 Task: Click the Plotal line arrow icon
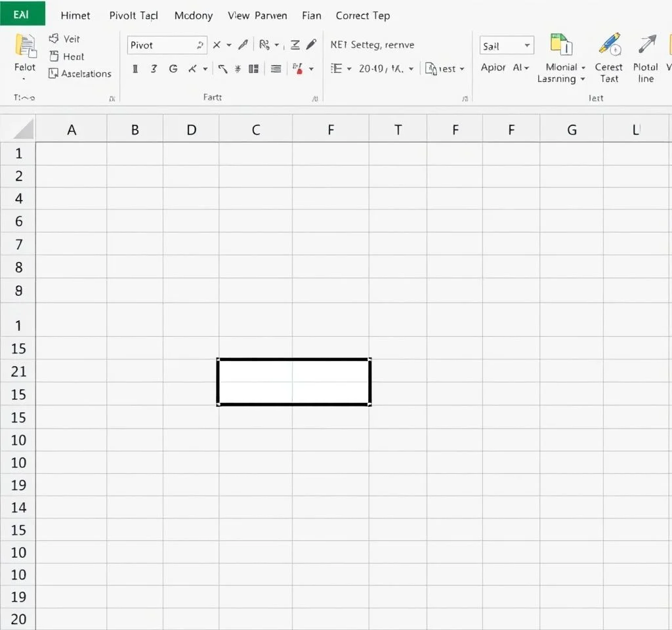click(x=646, y=45)
